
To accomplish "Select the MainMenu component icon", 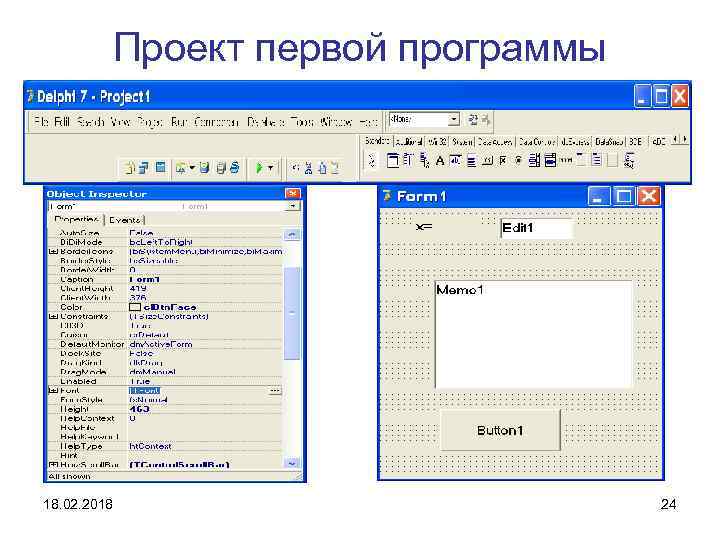I will click(x=408, y=160).
